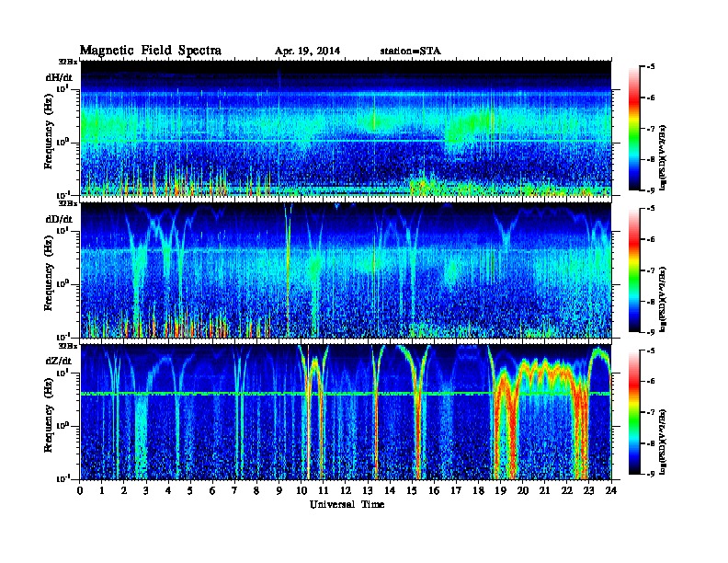Click the "-9" tick on dZ/dt color scale
Screen dimensions: 728x563
click(651, 474)
